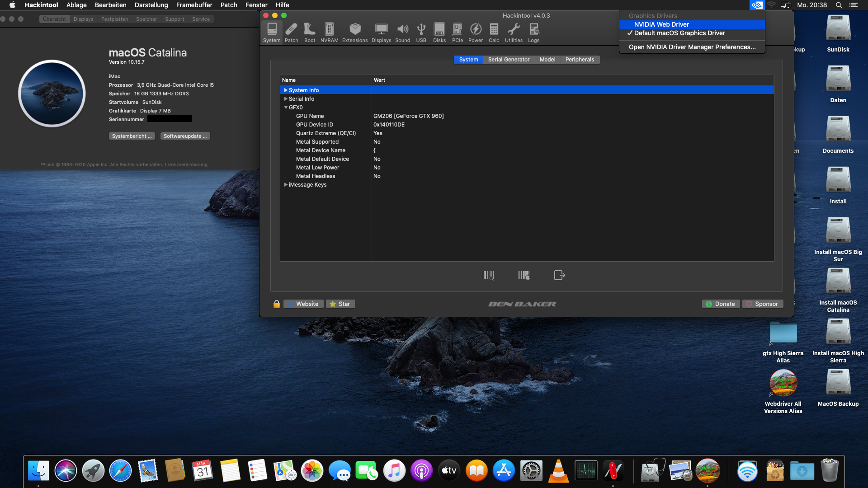This screenshot has height=488, width=868.
Task: Open the USB toolbar section
Action: pos(421,33)
